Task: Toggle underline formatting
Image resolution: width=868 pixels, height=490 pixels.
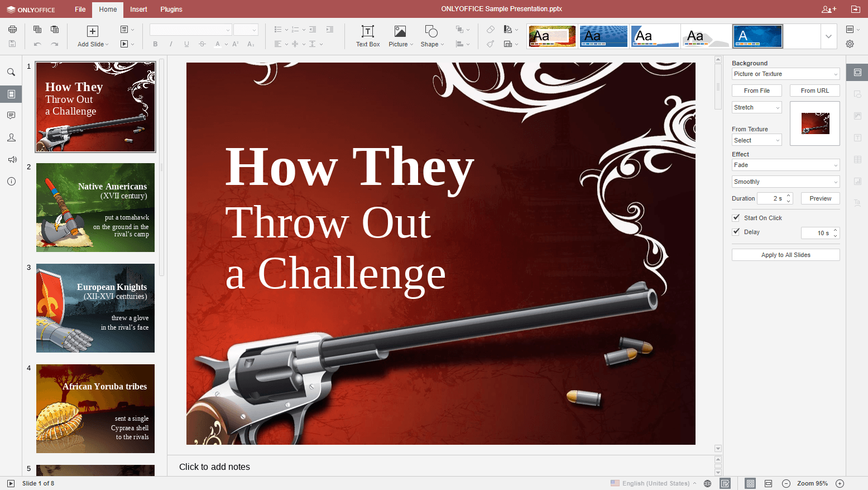Action: (x=186, y=44)
